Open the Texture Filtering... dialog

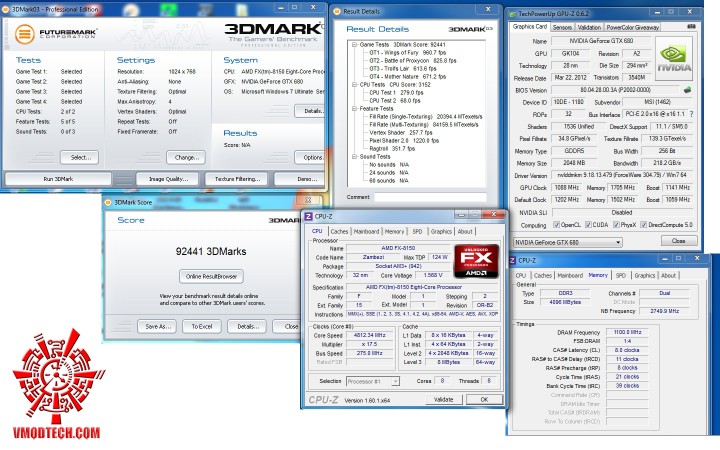pyautogui.click(x=237, y=179)
